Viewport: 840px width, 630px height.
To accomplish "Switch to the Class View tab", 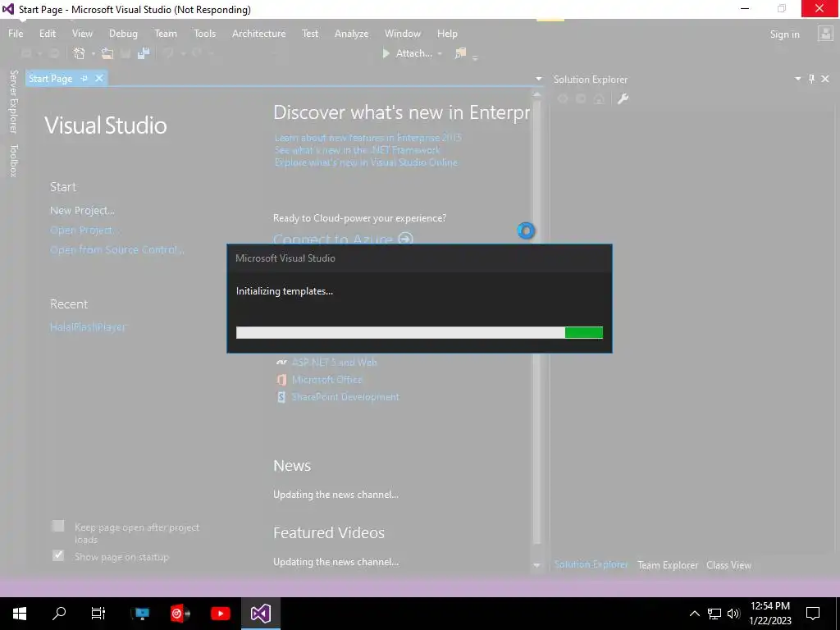I will point(728,565).
